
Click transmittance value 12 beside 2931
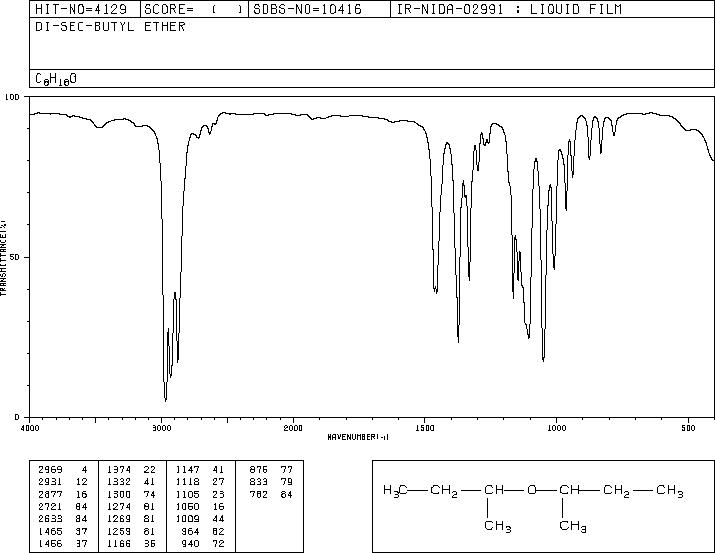[x=82, y=482]
